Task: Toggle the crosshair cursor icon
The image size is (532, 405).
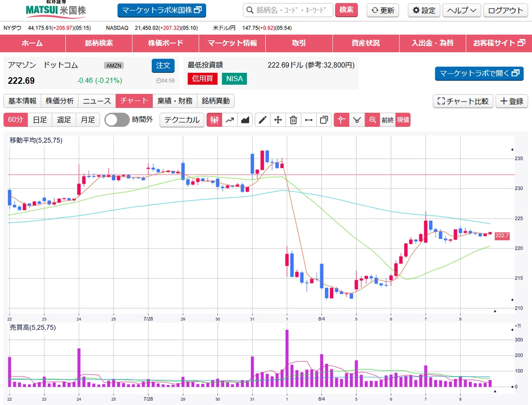Action: [341, 120]
